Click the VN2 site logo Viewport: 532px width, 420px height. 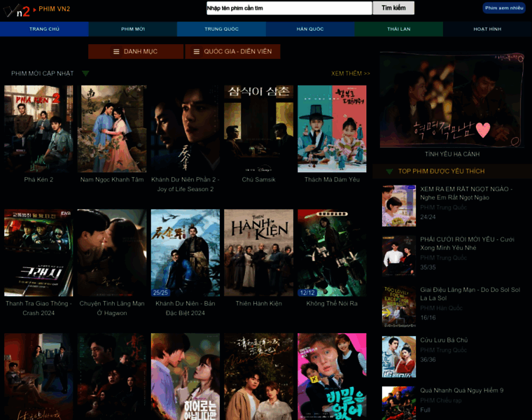(x=17, y=10)
